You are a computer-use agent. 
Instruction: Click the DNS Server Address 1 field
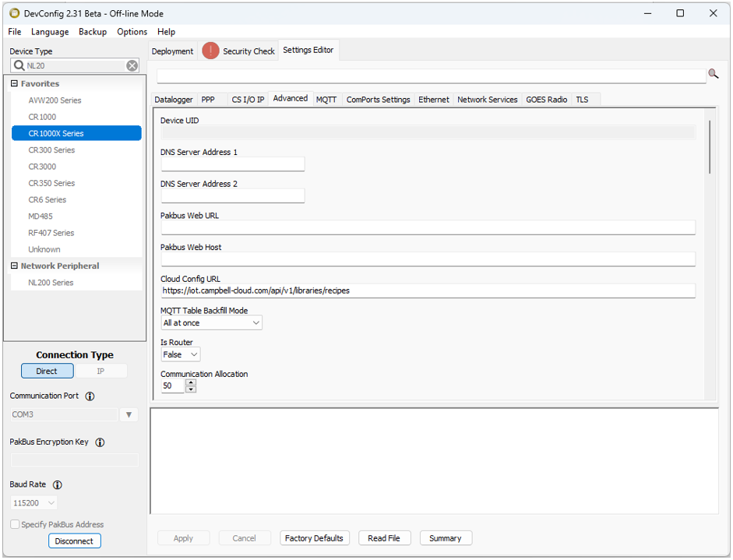click(232, 164)
